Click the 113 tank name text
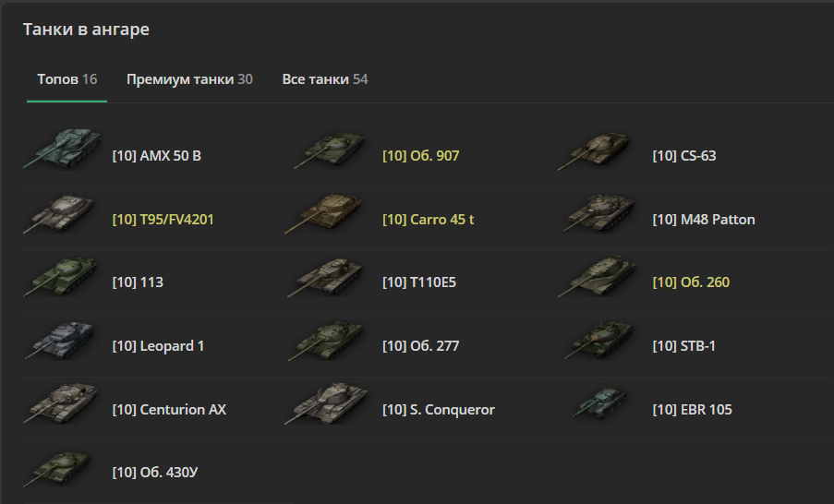The image size is (834, 504). point(138,282)
